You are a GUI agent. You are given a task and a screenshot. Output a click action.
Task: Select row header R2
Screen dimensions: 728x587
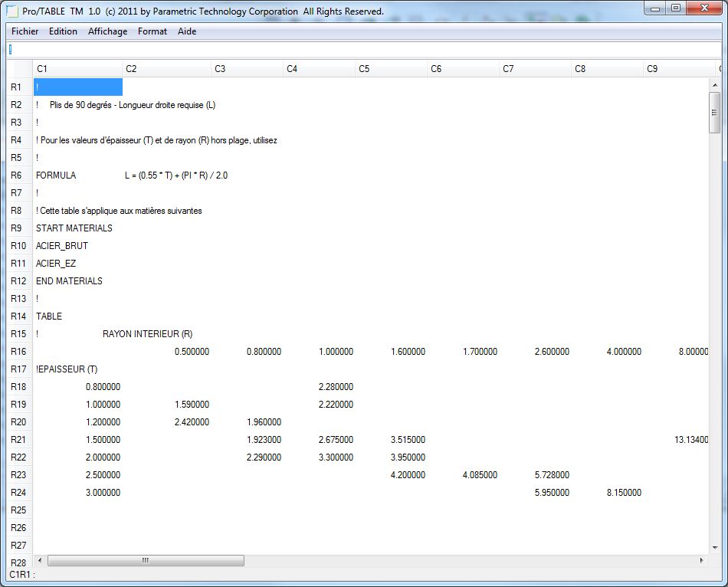[x=19, y=104]
